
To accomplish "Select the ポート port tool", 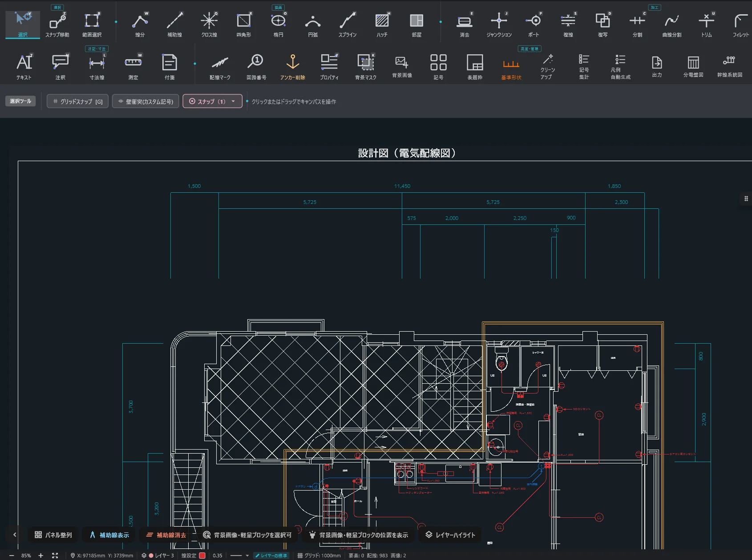I will [534, 24].
